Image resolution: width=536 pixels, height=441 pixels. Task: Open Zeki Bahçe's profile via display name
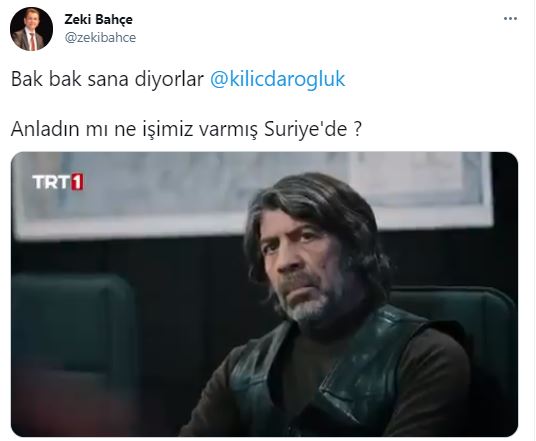[98, 19]
